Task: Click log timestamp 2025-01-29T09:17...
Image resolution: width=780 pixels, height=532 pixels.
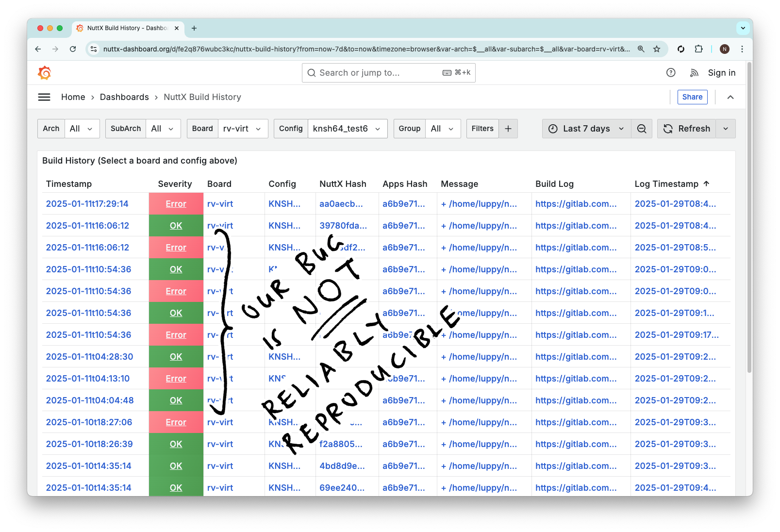Action: coord(677,335)
